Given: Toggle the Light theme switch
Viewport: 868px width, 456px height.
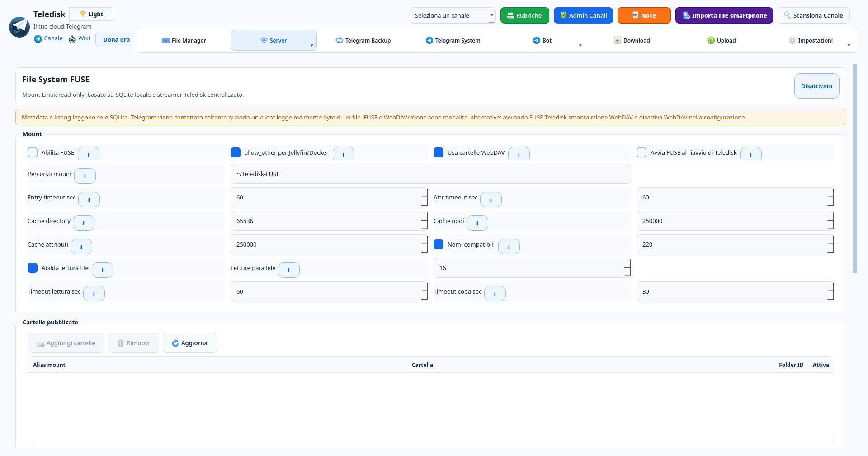Looking at the screenshot, I should point(91,14).
